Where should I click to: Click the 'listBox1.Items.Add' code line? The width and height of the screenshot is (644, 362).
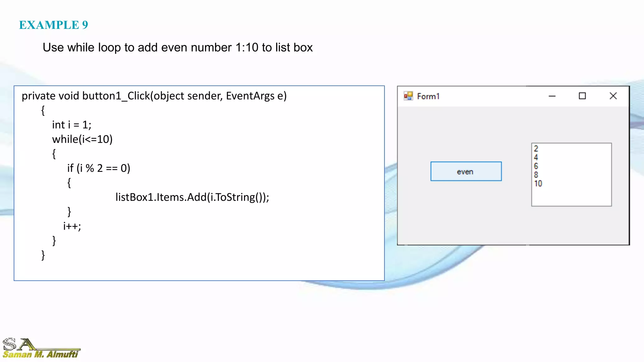[192, 197]
